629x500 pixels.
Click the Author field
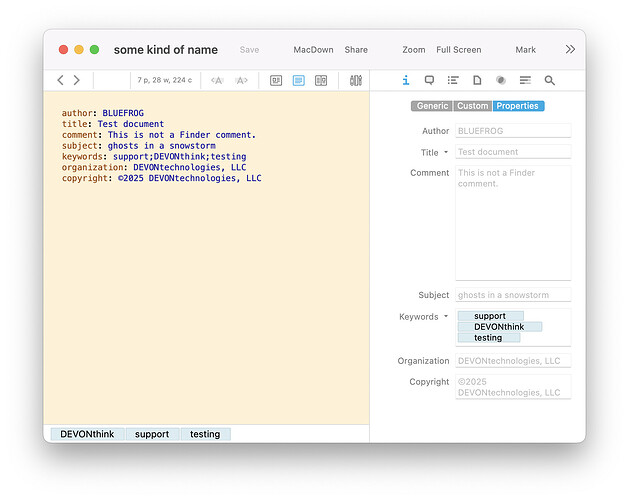point(513,131)
